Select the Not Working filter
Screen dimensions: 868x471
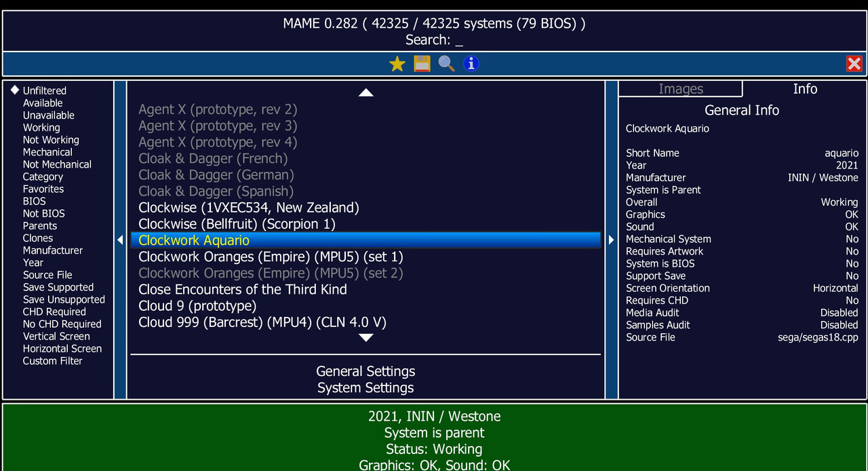click(x=51, y=140)
